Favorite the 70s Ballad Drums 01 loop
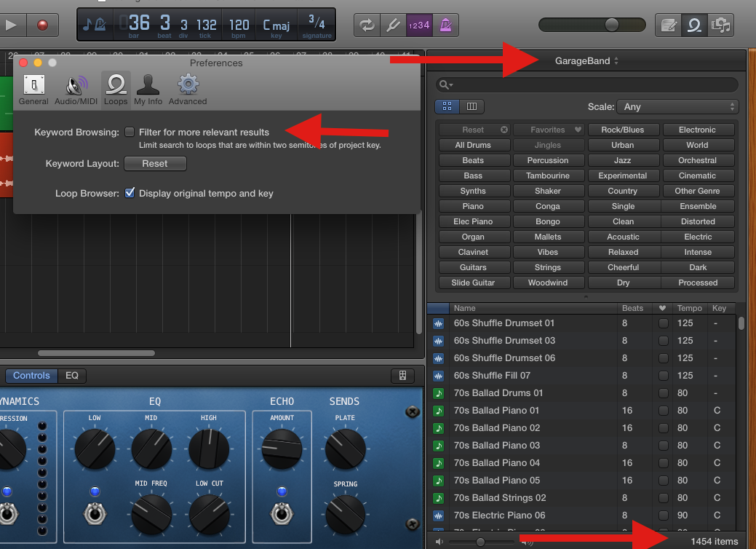Image resolution: width=756 pixels, height=549 pixels. 664,392
